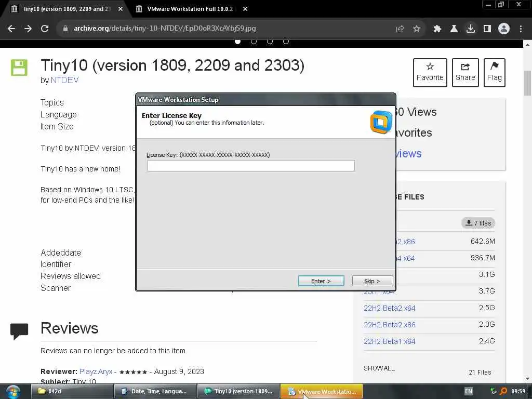The height and width of the screenshot is (399, 532).
Task: Click the License Key input field
Action: click(x=251, y=166)
